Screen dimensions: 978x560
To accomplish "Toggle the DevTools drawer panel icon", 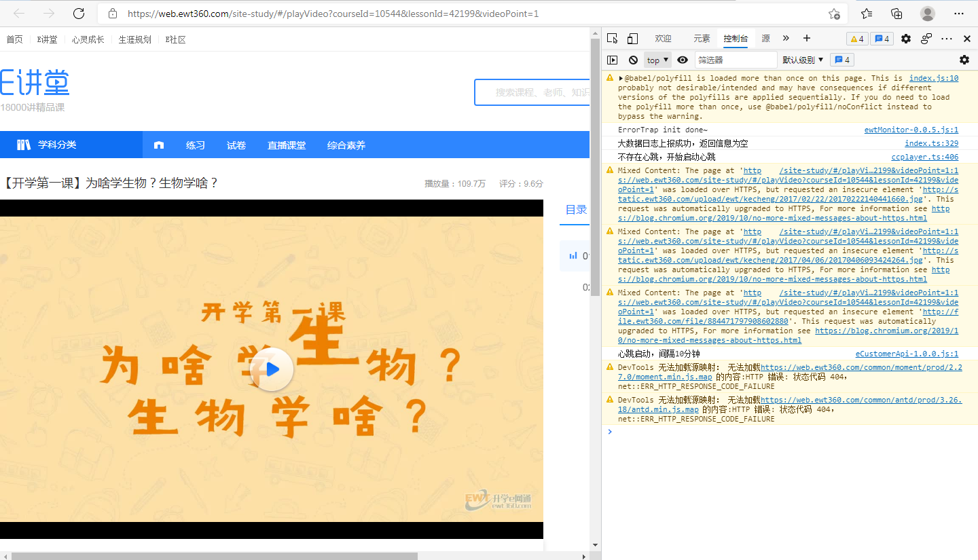I will coord(612,60).
